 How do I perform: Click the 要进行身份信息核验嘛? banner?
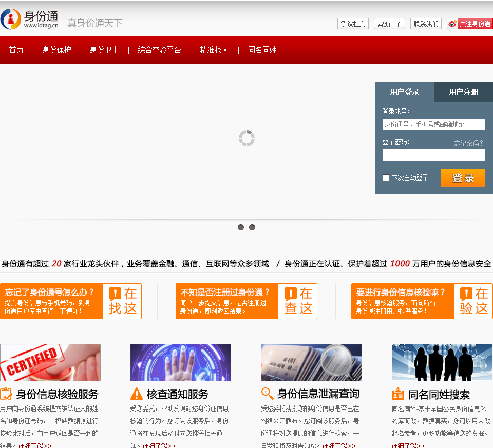click(403, 301)
